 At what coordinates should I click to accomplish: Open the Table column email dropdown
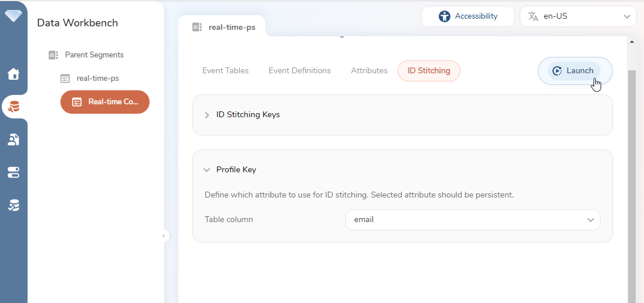[472, 220]
